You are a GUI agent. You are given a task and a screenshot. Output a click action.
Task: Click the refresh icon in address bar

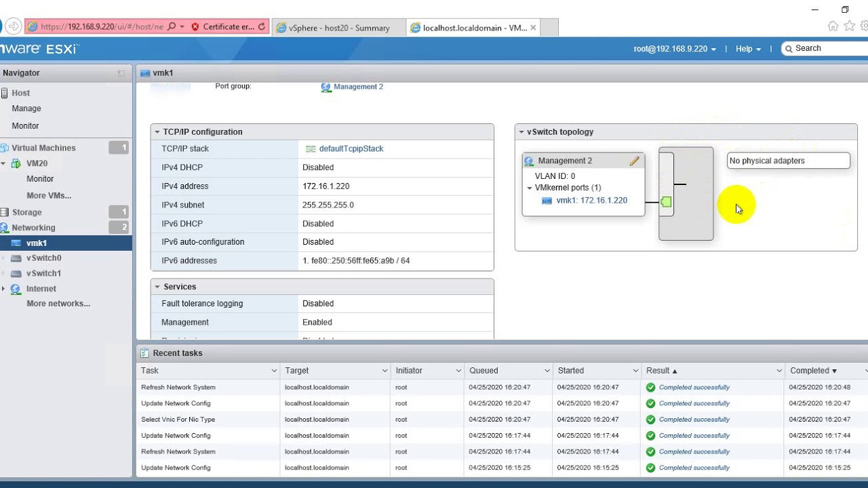point(262,27)
